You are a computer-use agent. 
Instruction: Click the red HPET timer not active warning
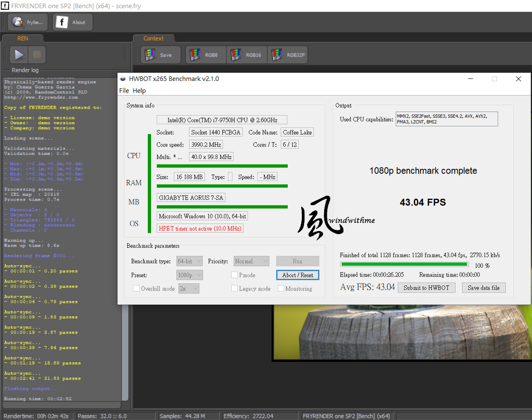pos(200,228)
